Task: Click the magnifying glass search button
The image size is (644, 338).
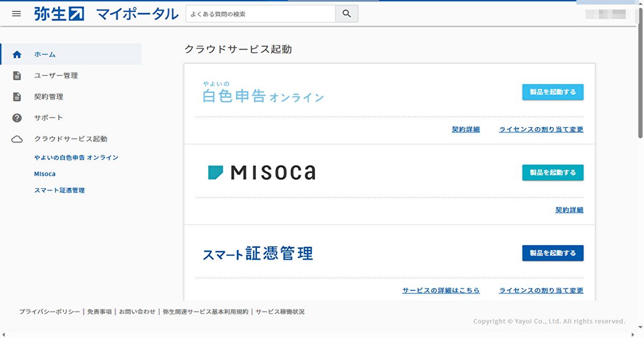Action: (x=347, y=14)
